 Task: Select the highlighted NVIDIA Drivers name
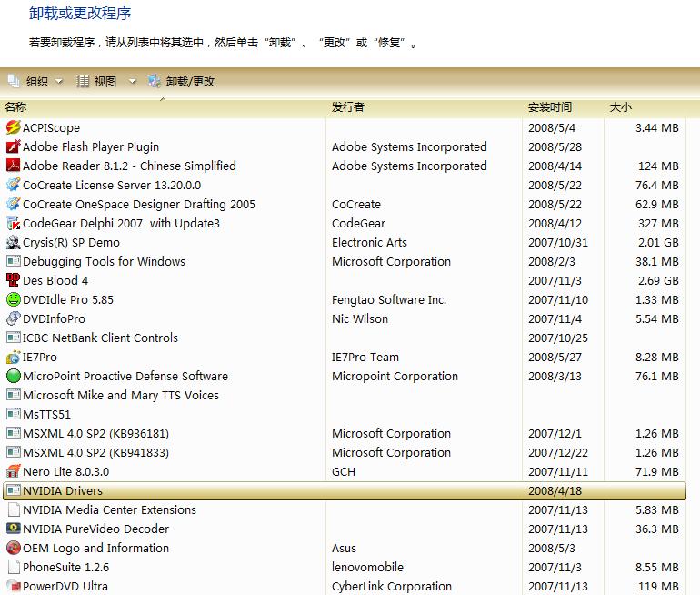click(63, 491)
